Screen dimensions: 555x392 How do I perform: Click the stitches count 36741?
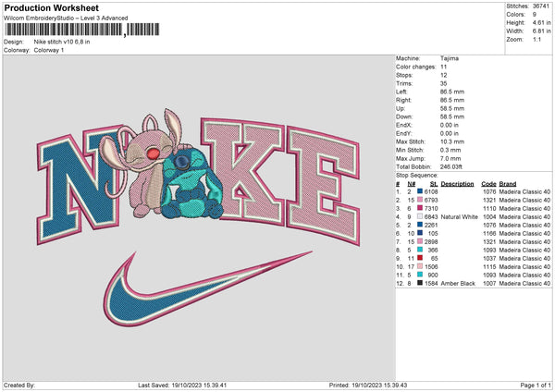[540, 6]
